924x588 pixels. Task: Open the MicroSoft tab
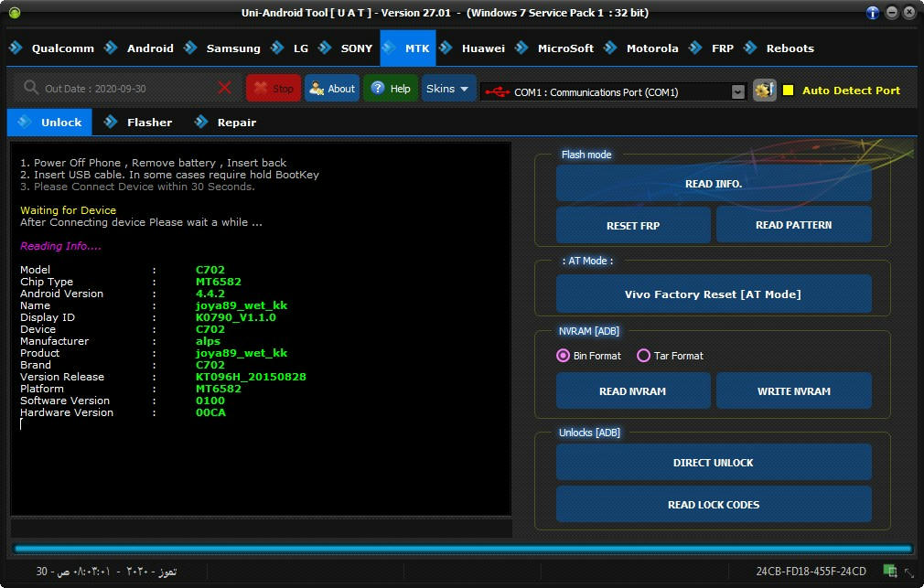tap(555, 48)
